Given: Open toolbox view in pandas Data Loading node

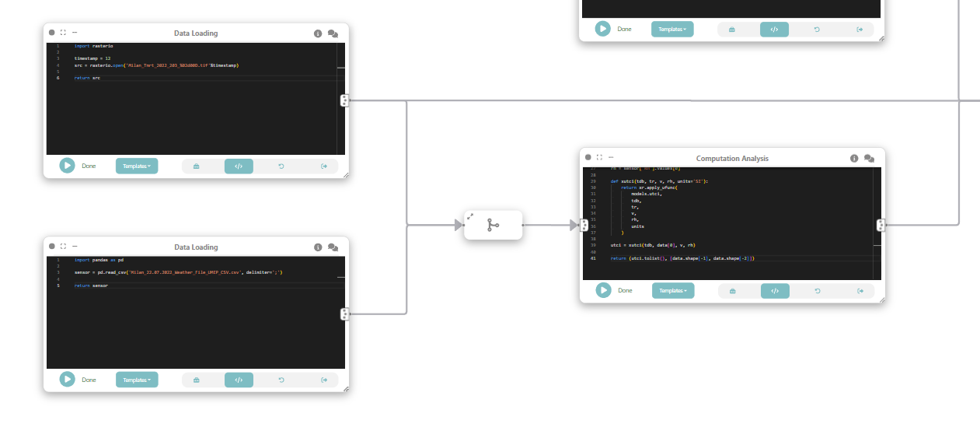Looking at the screenshot, I should pyautogui.click(x=196, y=380).
